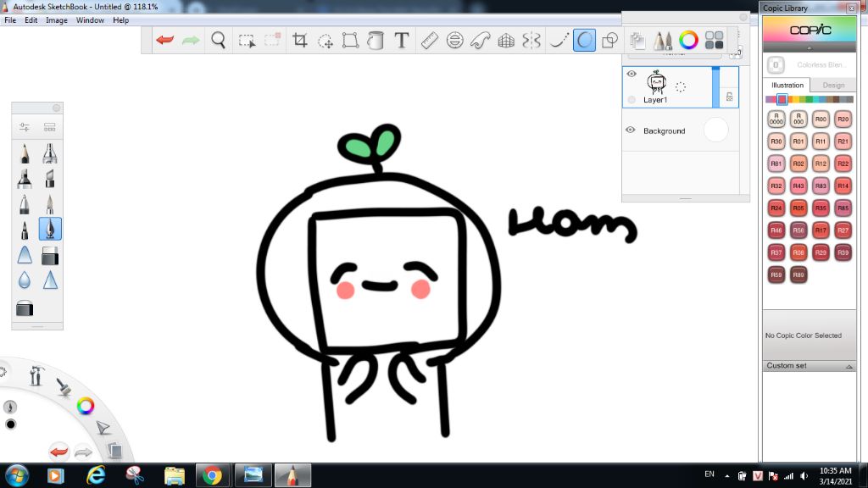Click the green Redo arrow in top toolbar

tap(191, 40)
